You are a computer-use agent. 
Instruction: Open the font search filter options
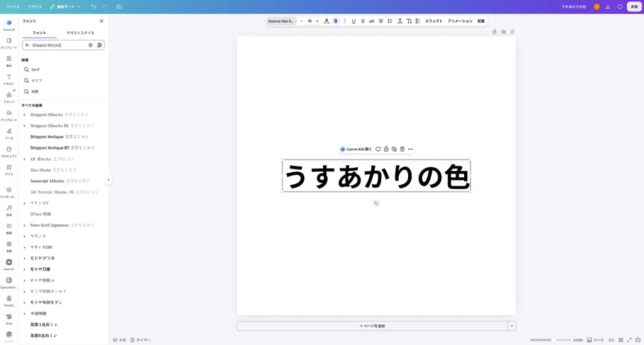tap(99, 45)
